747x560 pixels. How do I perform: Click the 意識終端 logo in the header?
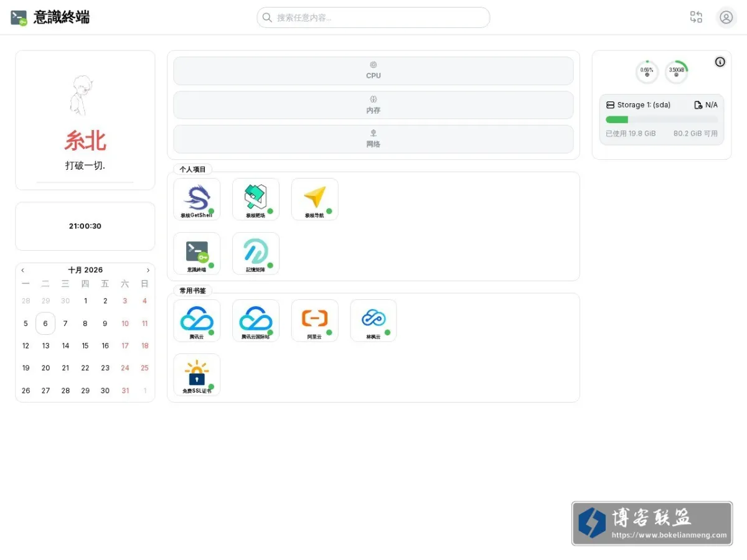coord(50,17)
